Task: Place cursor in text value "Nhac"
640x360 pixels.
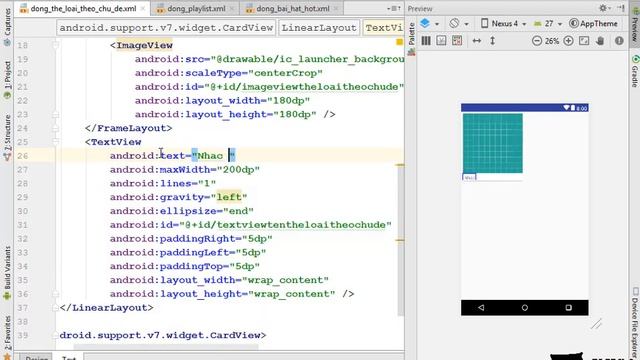Action: pos(210,156)
